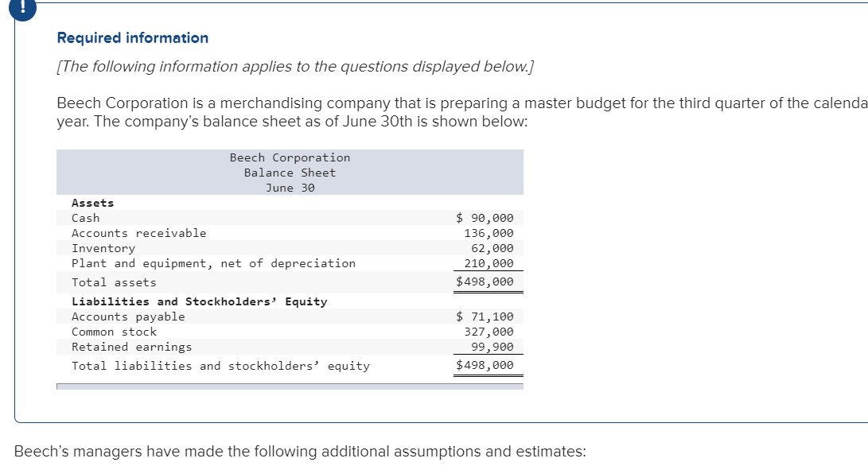
Task: Click the Beech Corporation merchandising company paragraph
Action: pos(462,112)
